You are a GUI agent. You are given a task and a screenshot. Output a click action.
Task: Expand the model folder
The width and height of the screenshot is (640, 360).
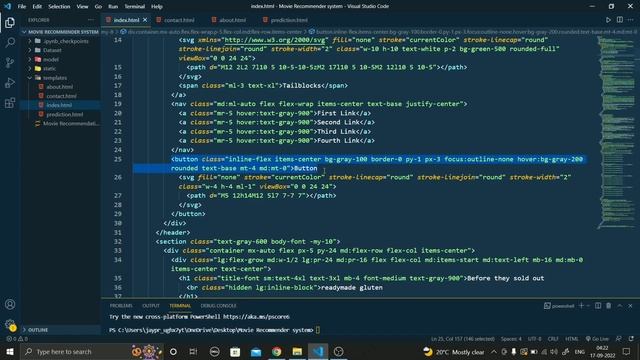tap(60, 59)
